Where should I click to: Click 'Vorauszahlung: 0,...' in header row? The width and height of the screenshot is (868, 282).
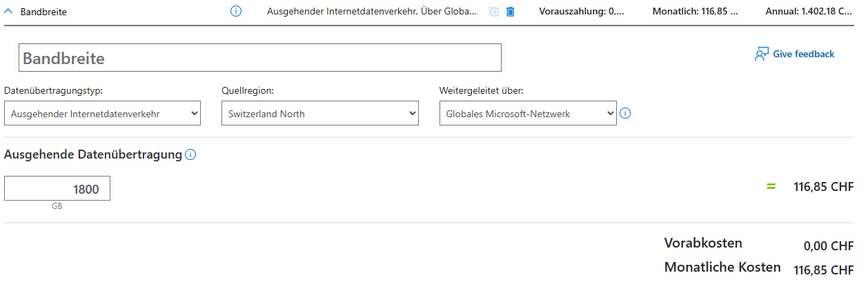tap(582, 12)
